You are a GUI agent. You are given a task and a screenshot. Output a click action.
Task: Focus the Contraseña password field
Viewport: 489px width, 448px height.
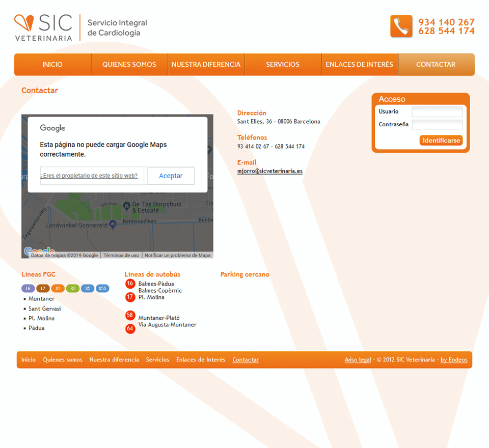click(437, 125)
